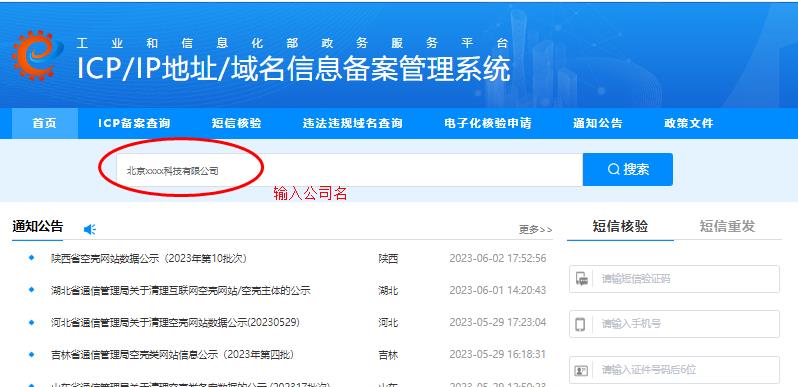This screenshot has height=387, width=798.
Task: Select 电子化核验申请 menu item
Action: [x=488, y=123]
